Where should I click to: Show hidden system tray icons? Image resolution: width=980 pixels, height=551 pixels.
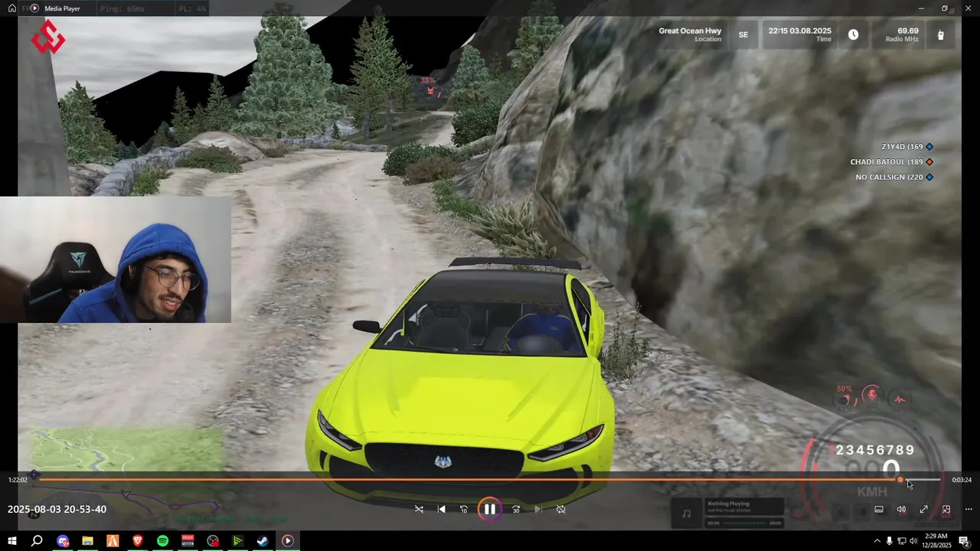pos(877,541)
